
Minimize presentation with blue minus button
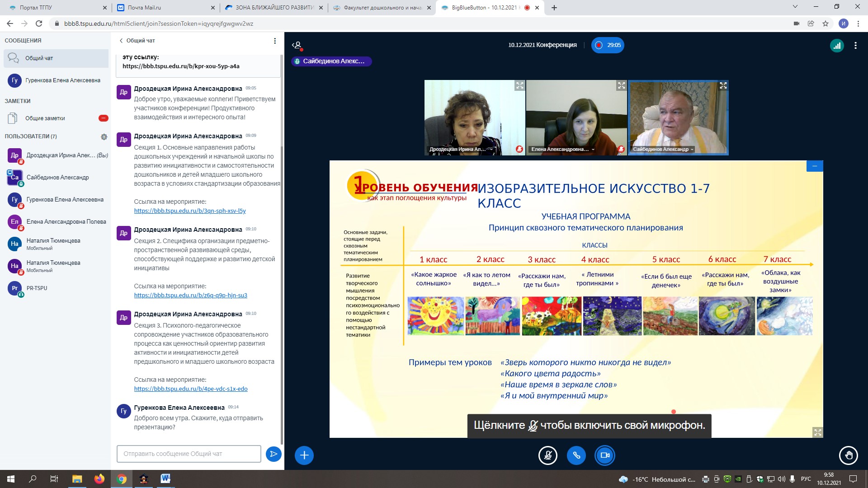(x=815, y=166)
